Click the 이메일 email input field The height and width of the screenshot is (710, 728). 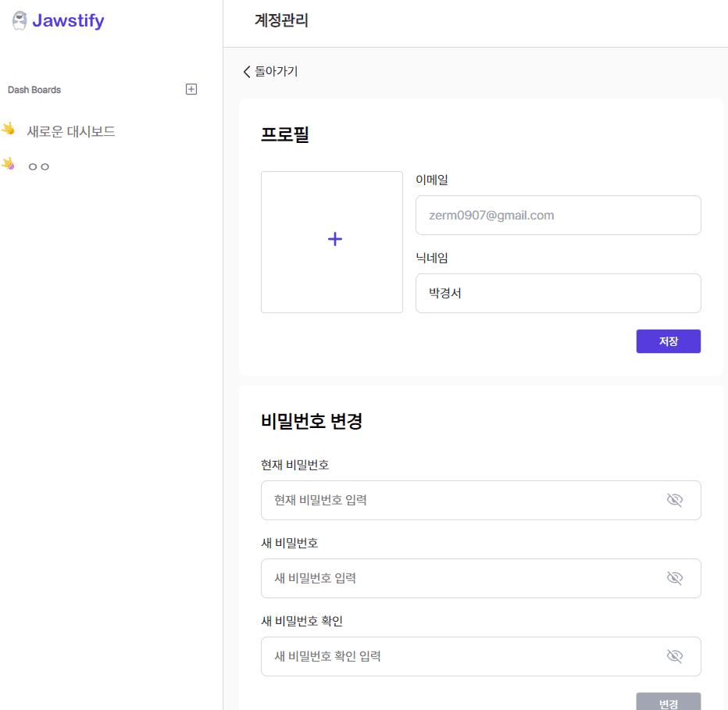(558, 215)
